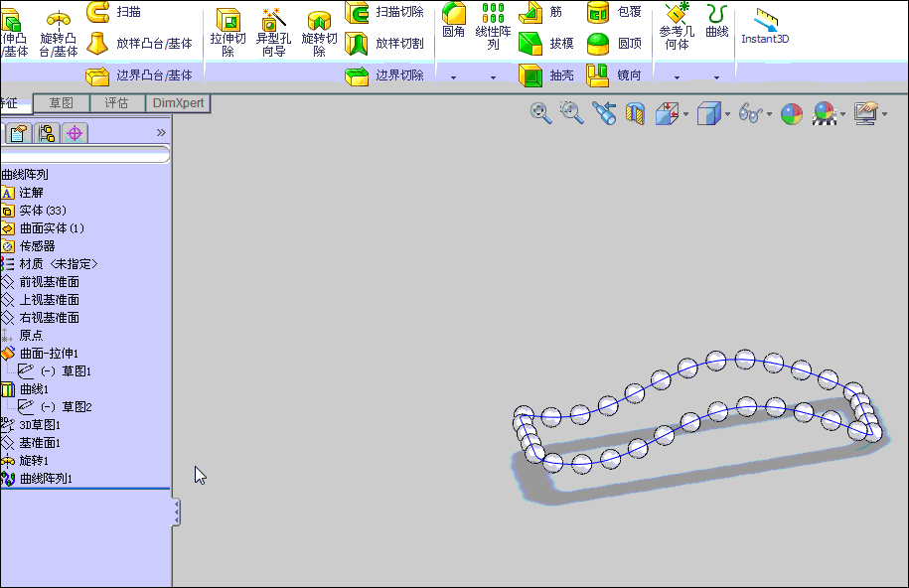Select the Linear Pattern (线性阵列) tool
The height and width of the screenshot is (588, 909).
point(493,26)
